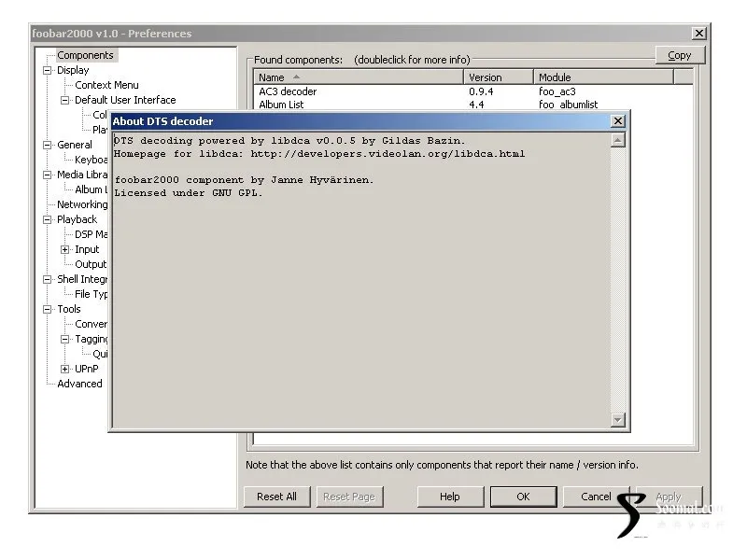Collapse the Tagging tree node
The height and width of the screenshot is (560, 747).
[x=64, y=339]
